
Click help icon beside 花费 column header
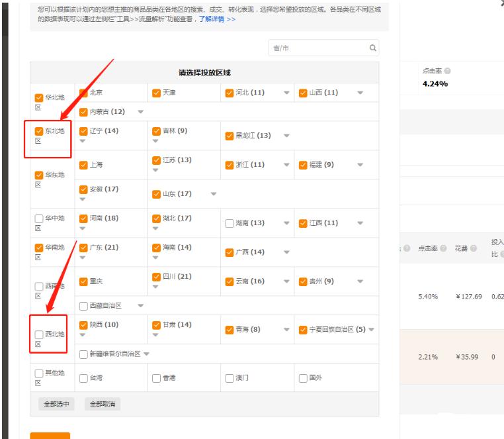point(473,248)
